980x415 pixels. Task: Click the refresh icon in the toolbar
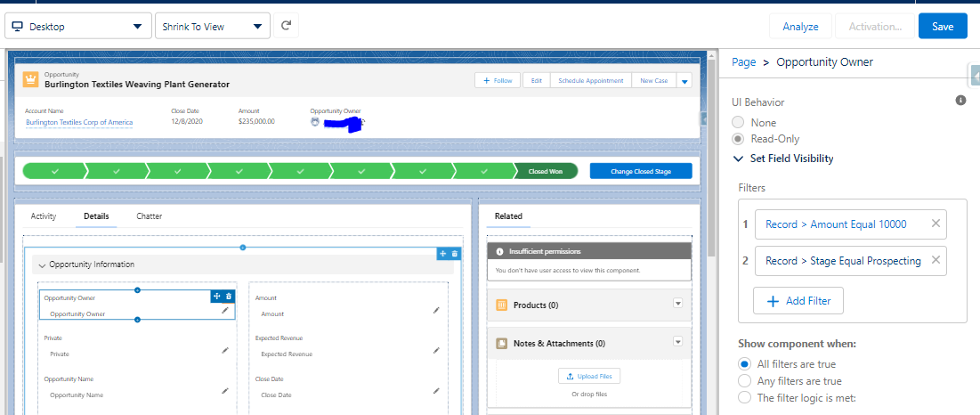tap(286, 26)
